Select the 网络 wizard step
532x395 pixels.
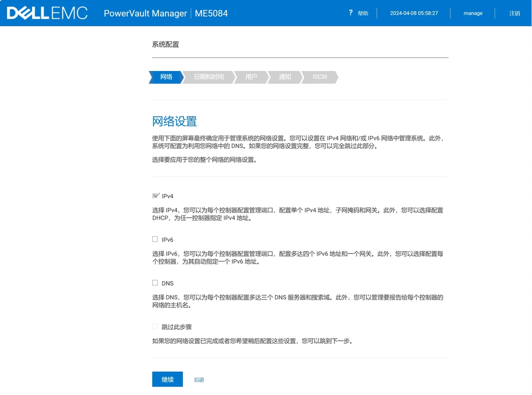coord(166,77)
